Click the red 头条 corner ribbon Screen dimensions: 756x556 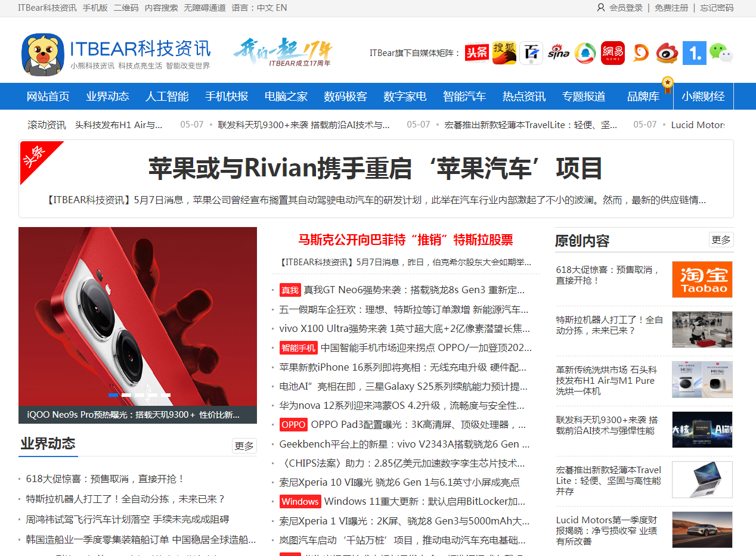[35, 157]
